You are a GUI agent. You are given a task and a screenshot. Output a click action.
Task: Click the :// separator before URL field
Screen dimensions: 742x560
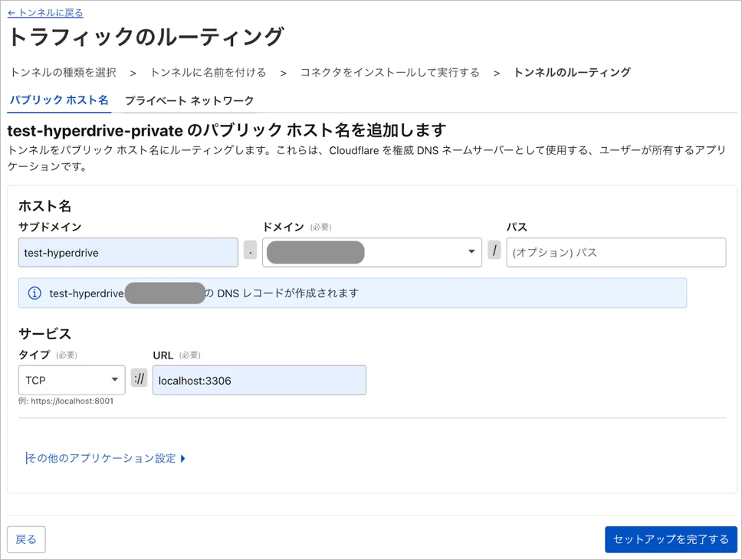point(139,379)
